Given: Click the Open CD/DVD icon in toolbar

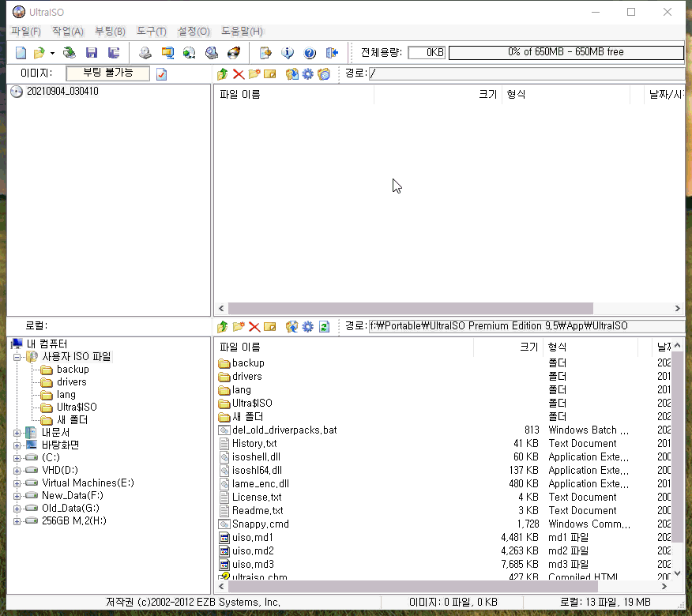Looking at the screenshot, I should coord(70,53).
